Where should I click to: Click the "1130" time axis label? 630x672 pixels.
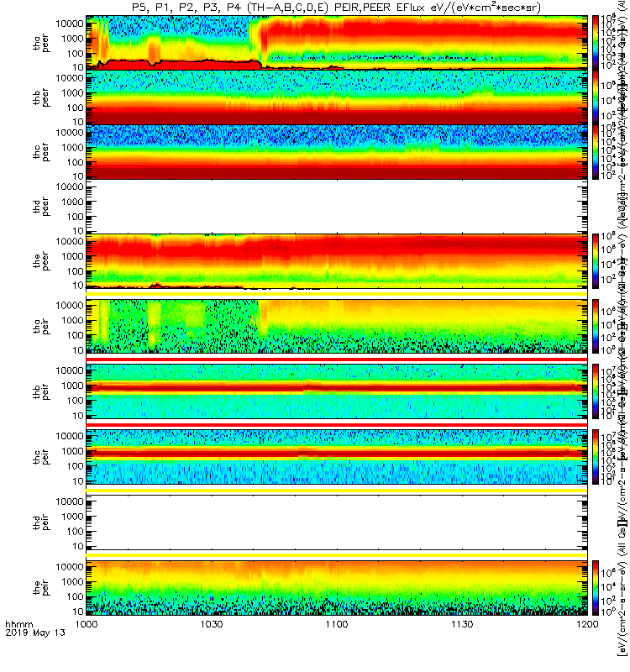(x=462, y=624)
